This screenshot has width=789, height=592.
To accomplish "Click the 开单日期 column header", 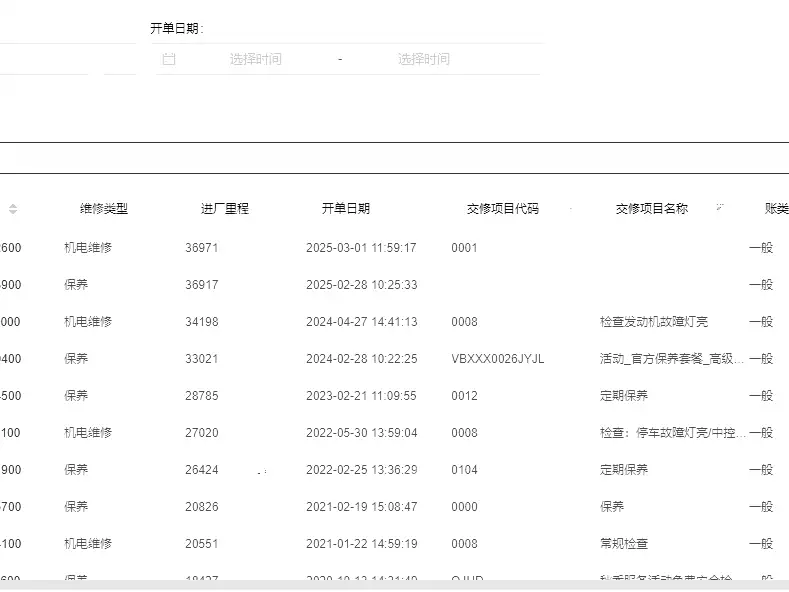I will point(345,209).
